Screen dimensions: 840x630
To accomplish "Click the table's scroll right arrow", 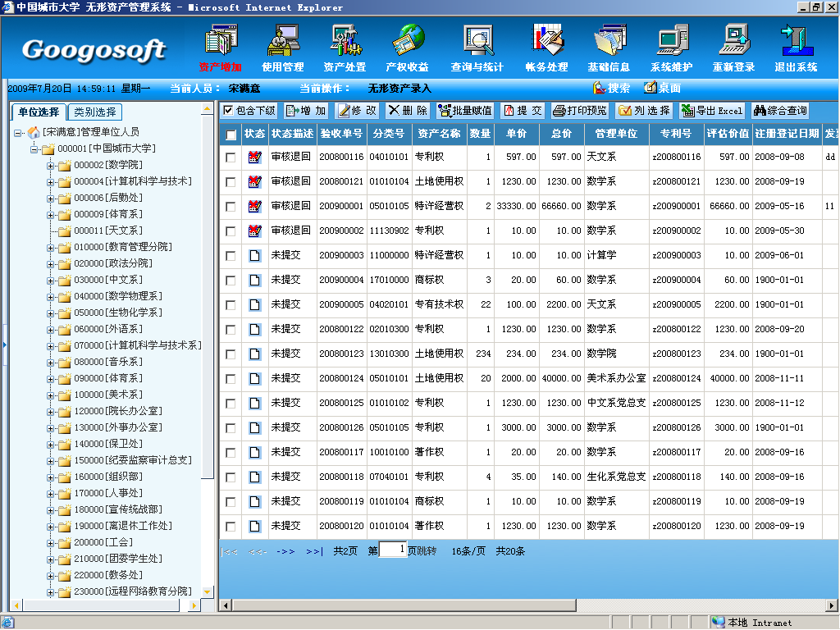I will click(x=832, y=605).
